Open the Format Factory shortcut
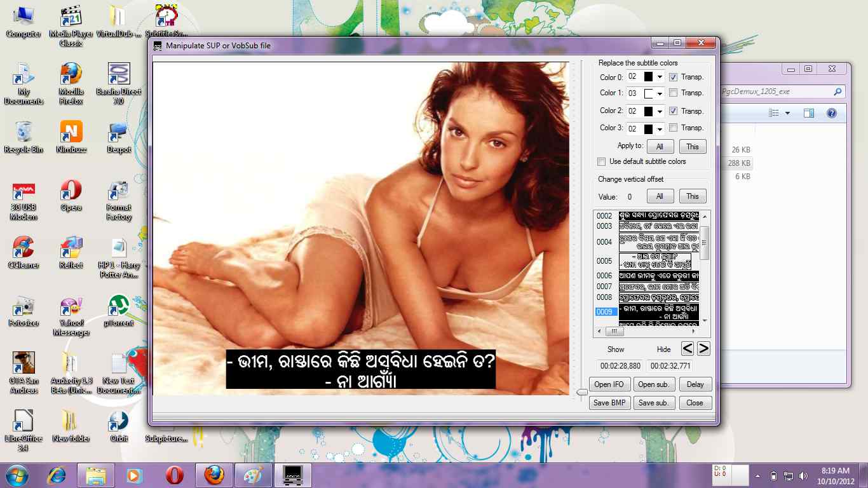Viewport: 868px width, 488px height. 119,200
